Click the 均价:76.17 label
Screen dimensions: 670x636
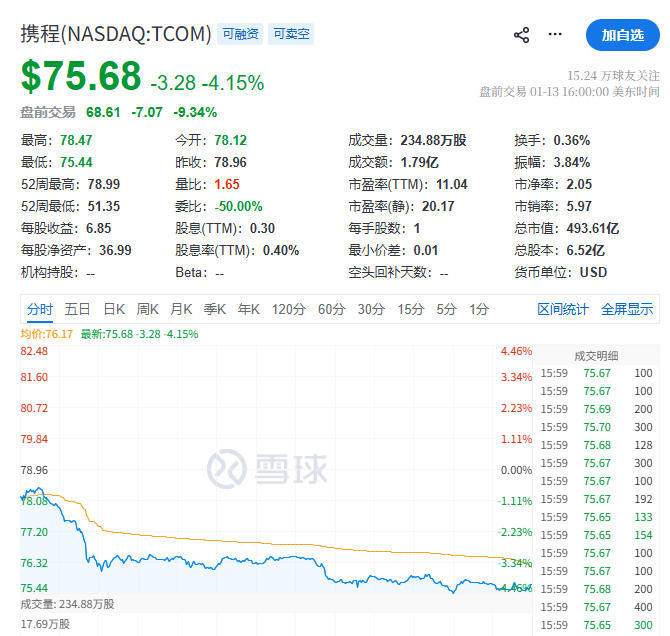(x=47, y=334)
